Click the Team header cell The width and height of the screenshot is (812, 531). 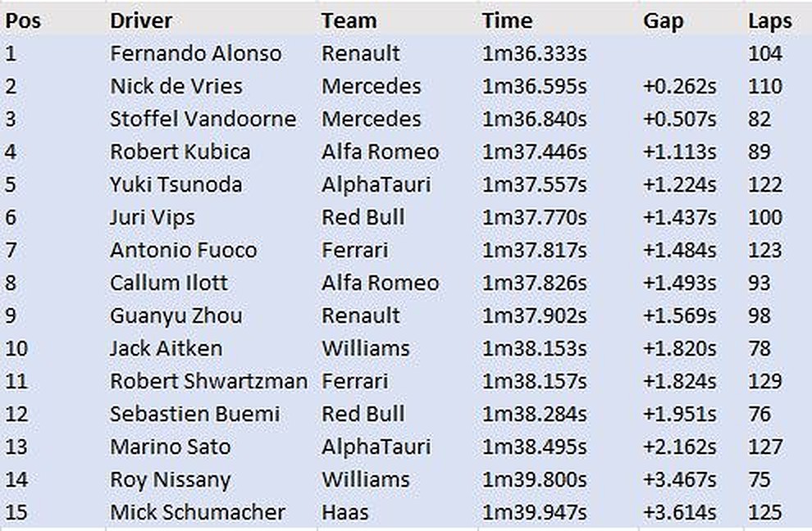point(349,20)
